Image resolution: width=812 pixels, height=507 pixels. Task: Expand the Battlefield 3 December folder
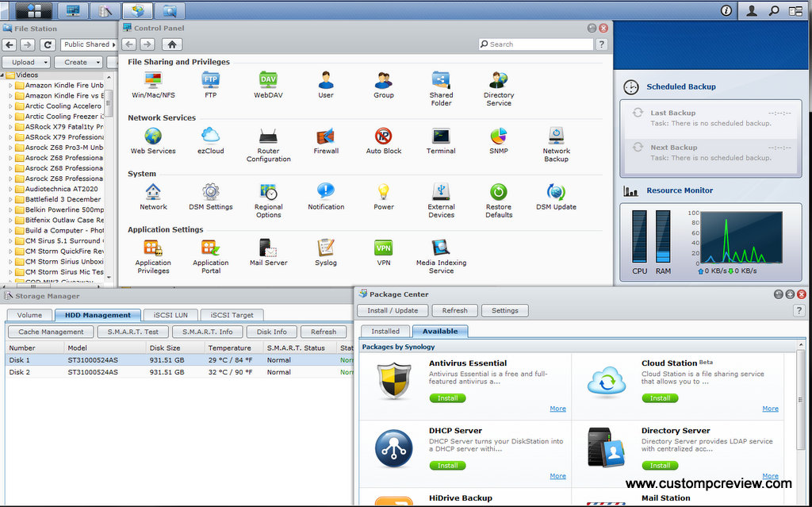click(10, 200)
